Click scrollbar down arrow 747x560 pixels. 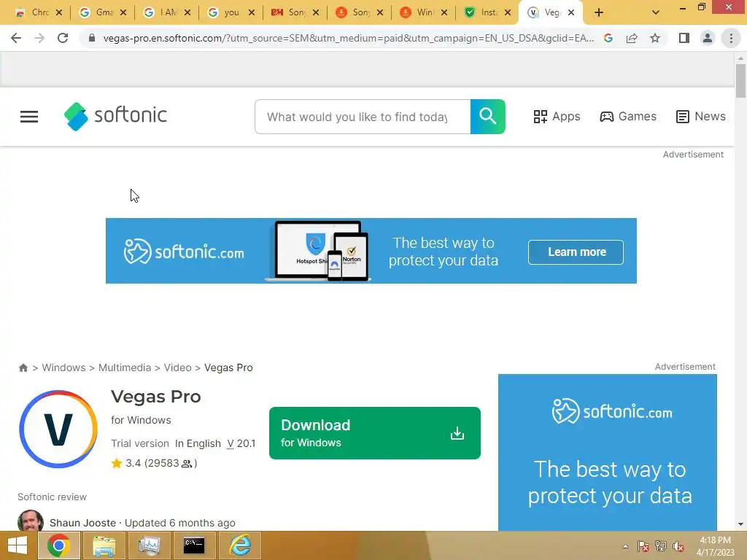pyautogui.click(x=740, y=524)
